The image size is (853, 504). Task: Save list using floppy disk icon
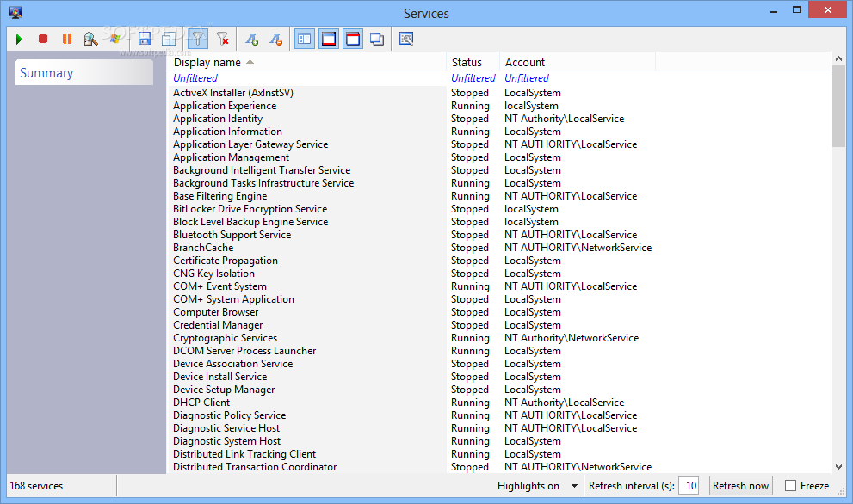click(144, 40)
